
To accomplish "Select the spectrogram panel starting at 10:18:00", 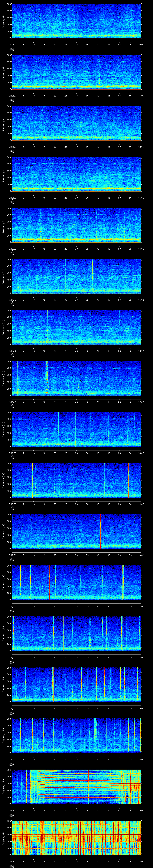I will [x=76, y=480].
